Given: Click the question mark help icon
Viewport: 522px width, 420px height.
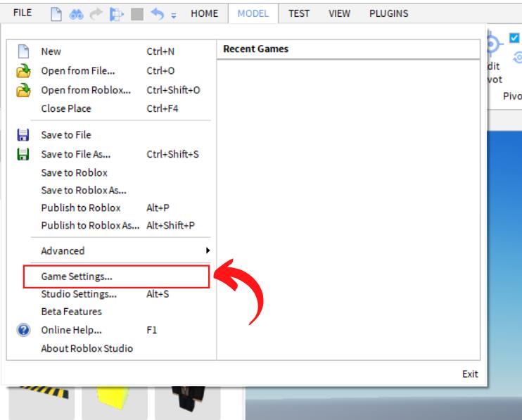Looking at the screenshot, I should point(23,330).
